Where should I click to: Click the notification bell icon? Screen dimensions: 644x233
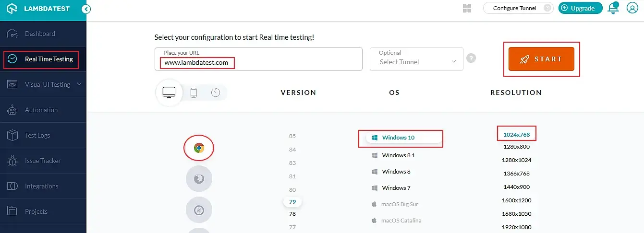[x=613, y=8]
